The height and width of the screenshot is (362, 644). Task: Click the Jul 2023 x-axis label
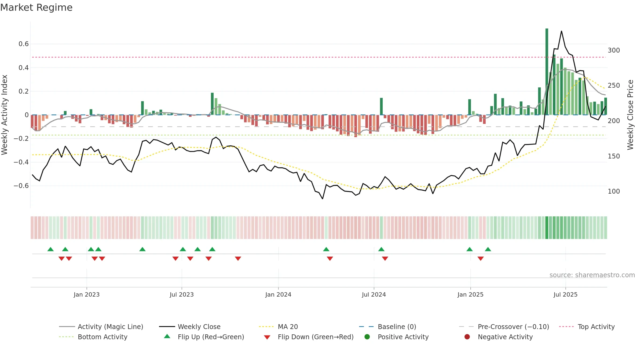tap(182, 294)
